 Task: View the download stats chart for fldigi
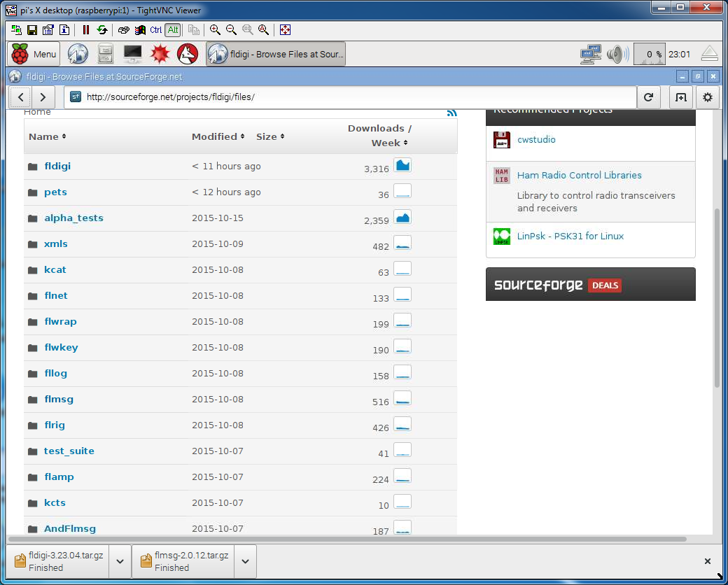click(402, 165)
